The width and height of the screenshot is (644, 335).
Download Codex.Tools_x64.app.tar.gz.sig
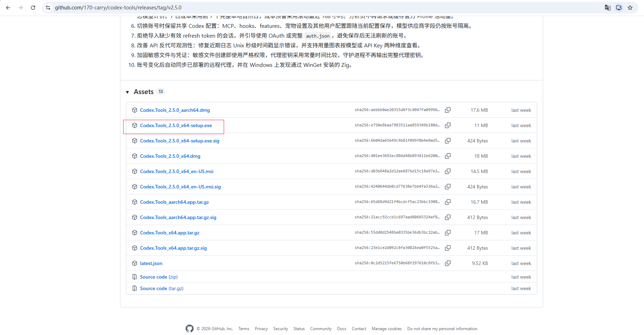[x=173, y=248]
